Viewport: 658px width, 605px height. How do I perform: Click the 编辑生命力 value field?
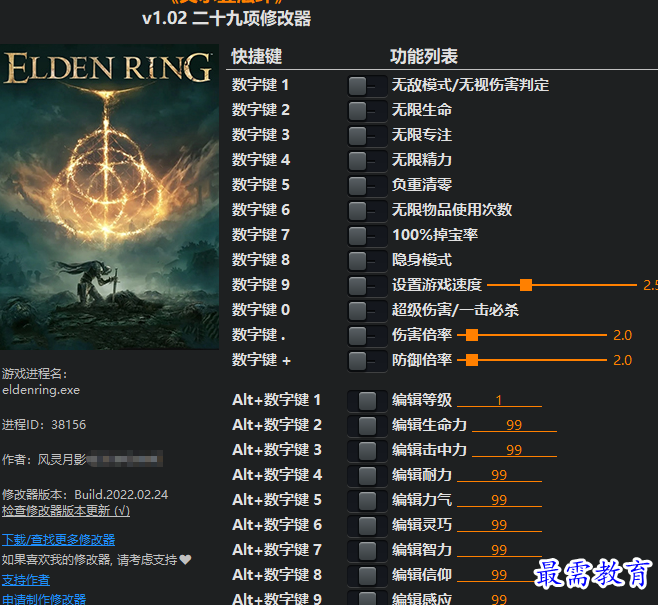[514, 425]
